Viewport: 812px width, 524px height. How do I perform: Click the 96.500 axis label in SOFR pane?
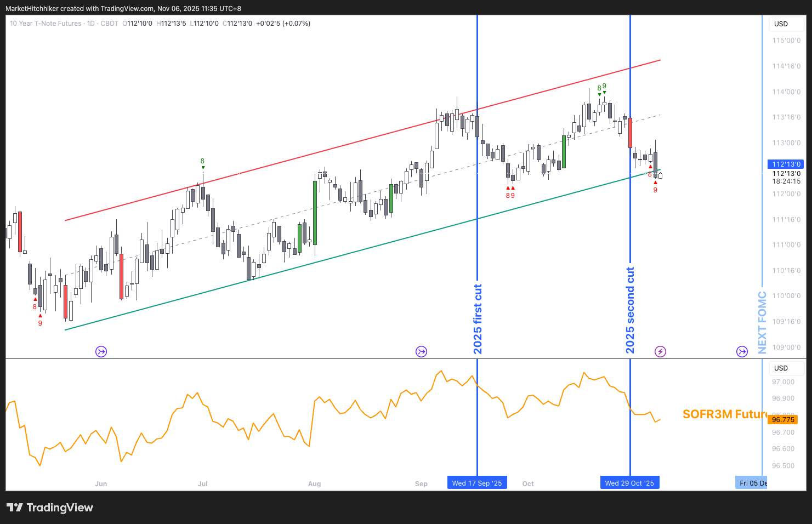click(x=783, y=466)
